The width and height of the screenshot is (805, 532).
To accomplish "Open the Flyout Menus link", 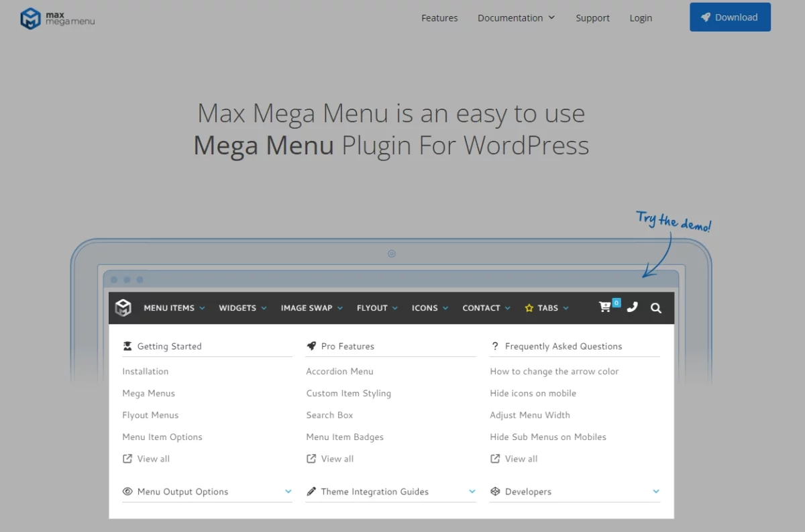I will coord(150,415).
